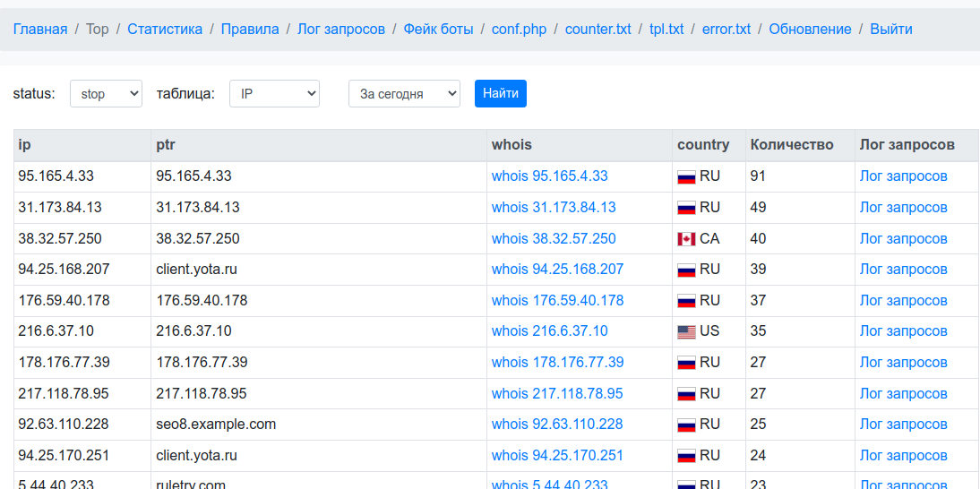Click the Обновление navigation link

point(810,30)
